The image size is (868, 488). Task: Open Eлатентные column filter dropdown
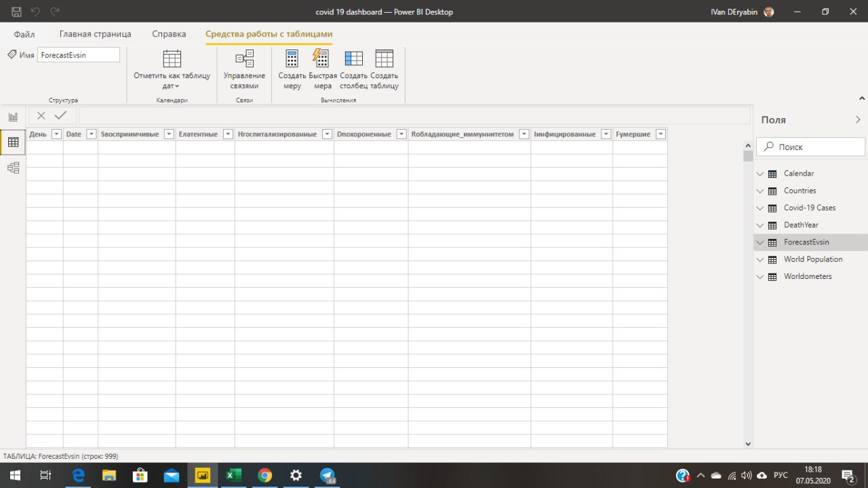click(x=228, y=134)
